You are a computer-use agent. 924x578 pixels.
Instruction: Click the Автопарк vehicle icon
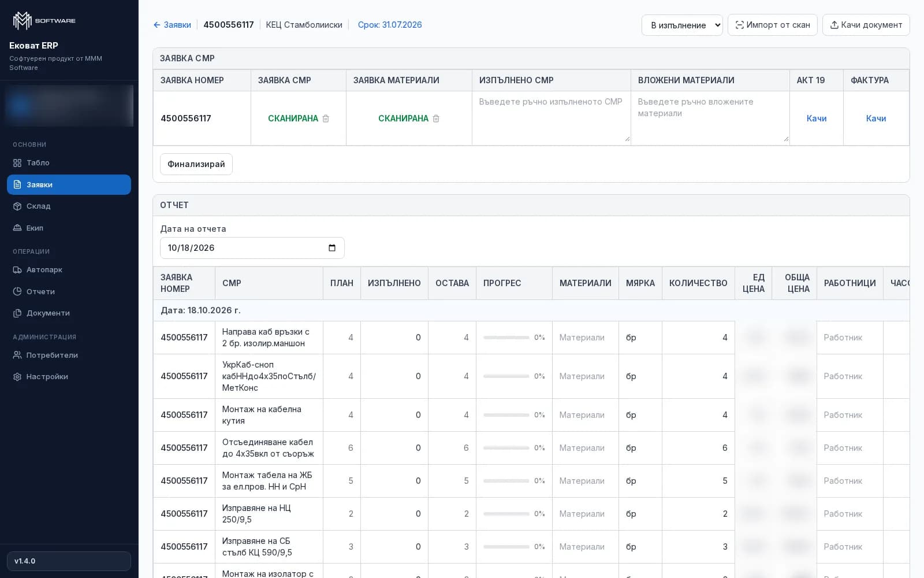click(17, 270)
